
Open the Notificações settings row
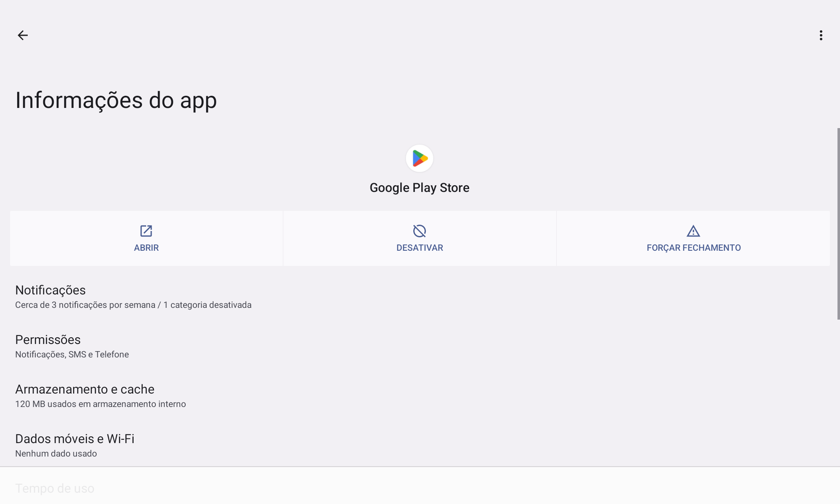click(420, 297)
